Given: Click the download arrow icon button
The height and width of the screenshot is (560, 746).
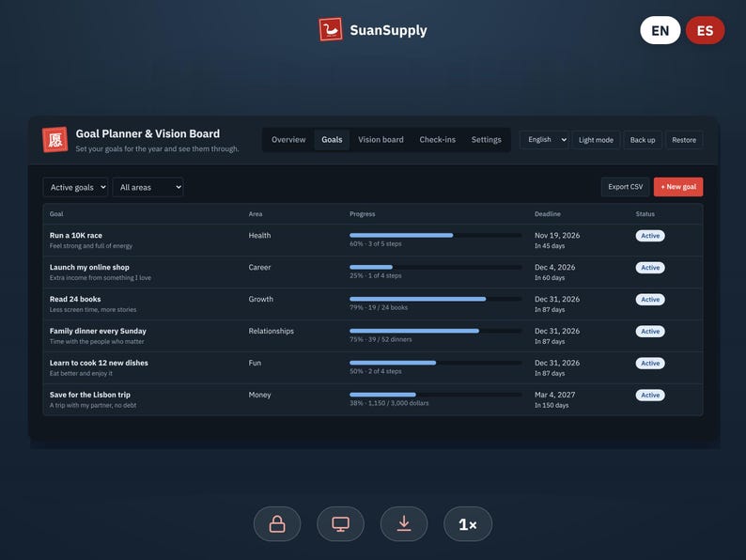Looking at the screenshot, I should click(x=404, y=524).
